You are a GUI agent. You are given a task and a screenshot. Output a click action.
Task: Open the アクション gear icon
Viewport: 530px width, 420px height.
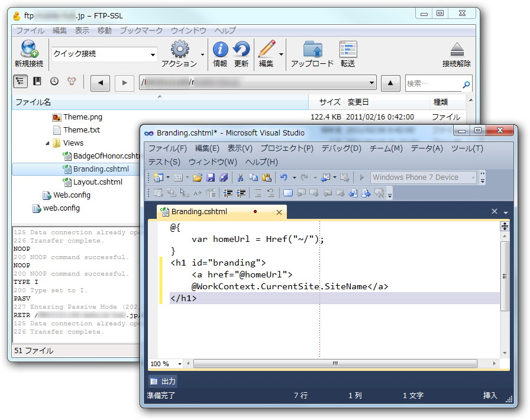(x=179, y=49)
